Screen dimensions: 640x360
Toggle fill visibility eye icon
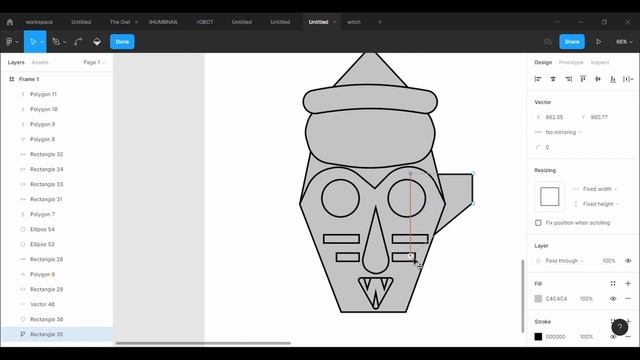(613, 298)
